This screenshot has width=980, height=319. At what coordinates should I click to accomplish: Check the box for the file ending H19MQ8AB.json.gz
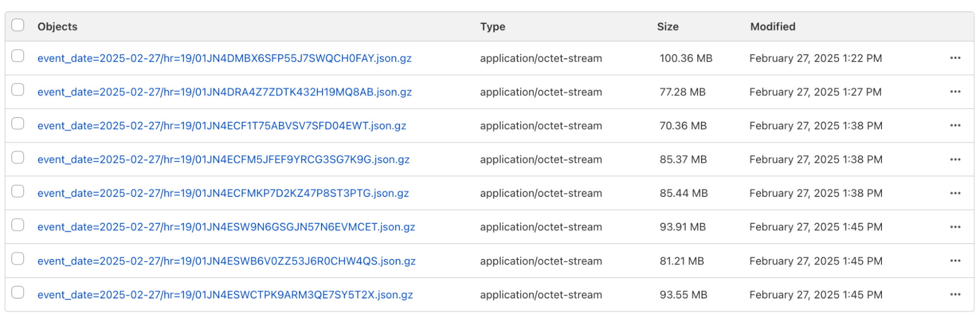pos(18,90)
